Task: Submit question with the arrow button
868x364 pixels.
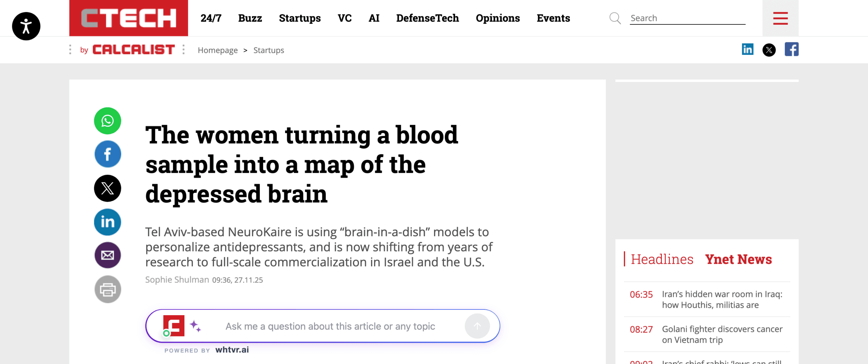Action: [x=477, y=326]
